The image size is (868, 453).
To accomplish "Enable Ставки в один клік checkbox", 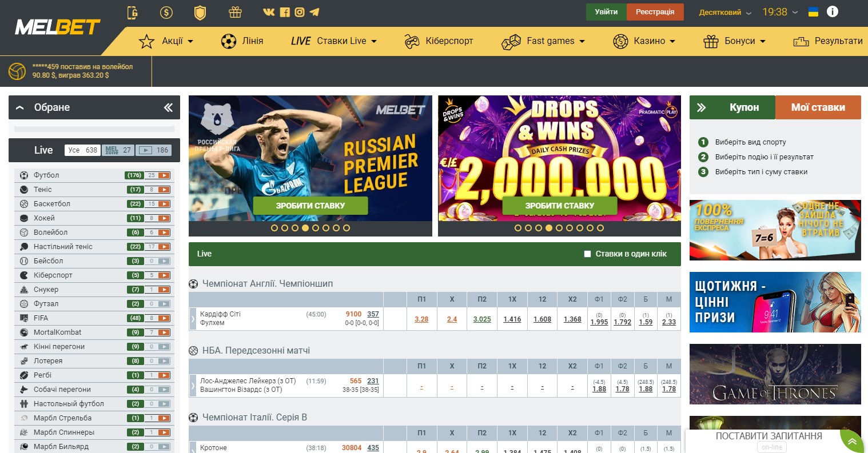I will point(587,254).
